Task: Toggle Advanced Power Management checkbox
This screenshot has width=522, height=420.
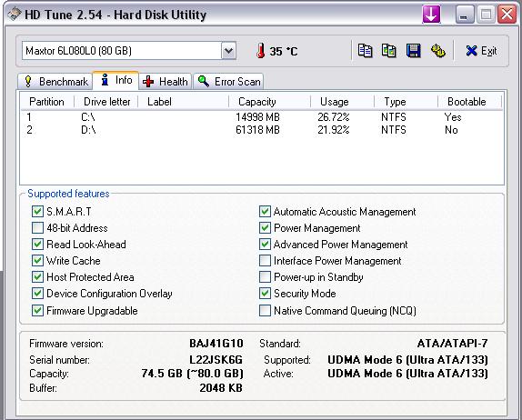Action: point(265,245)
